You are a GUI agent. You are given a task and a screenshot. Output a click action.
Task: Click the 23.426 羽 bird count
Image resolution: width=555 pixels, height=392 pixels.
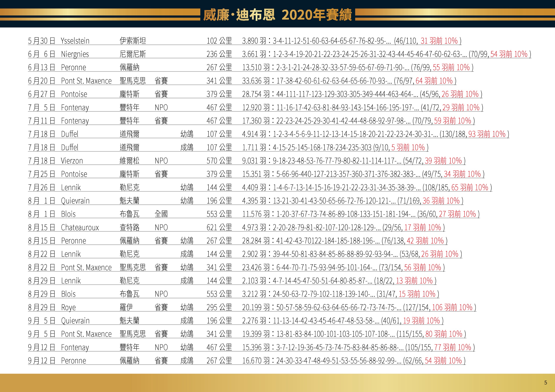[256, 267]
